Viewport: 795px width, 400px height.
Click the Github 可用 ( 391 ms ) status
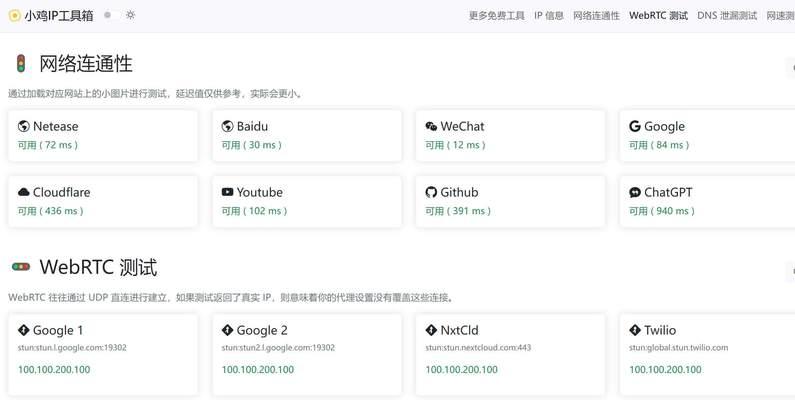[458, 211]
